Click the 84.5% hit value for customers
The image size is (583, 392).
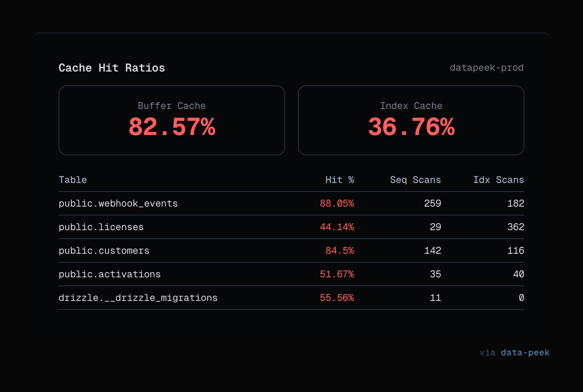pyautogui.click(x=340, y=250)
